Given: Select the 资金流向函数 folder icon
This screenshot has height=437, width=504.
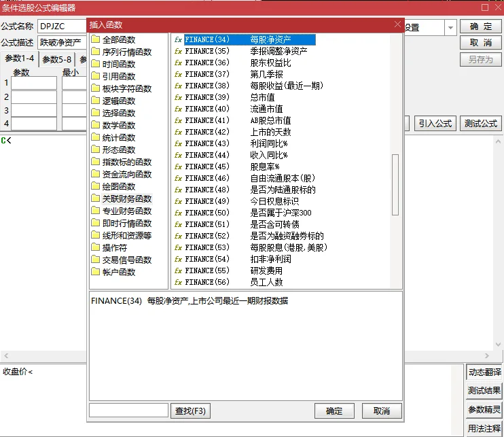Looking at the screenshot, I should pyautogui.click(x=96, y=173).
